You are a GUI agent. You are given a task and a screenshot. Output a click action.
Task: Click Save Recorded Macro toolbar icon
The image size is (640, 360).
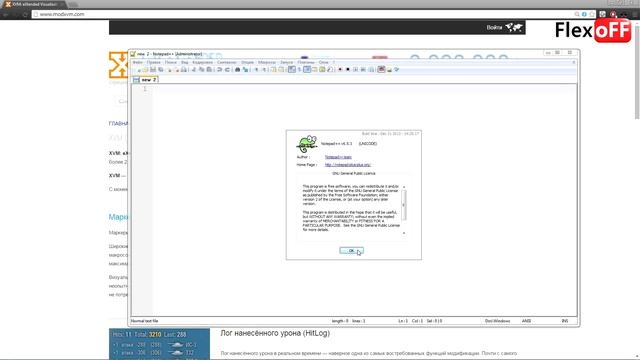click(x=371, y=70)
